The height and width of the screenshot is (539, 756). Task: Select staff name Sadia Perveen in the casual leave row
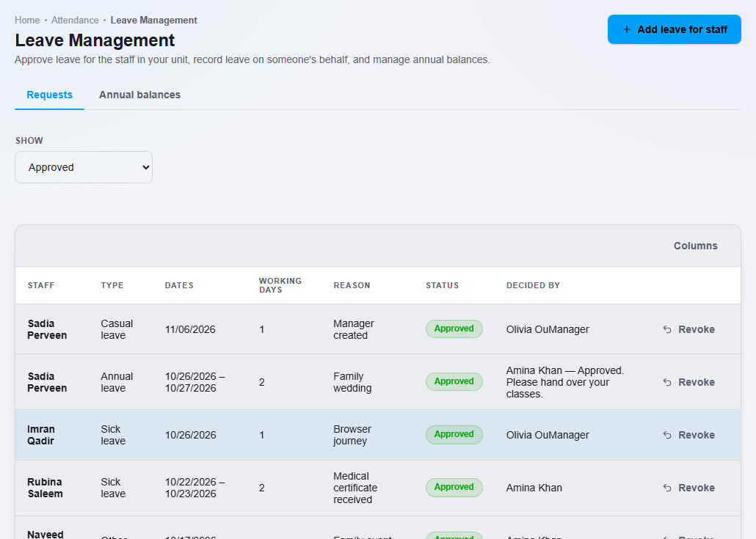[x=47, y=329]
